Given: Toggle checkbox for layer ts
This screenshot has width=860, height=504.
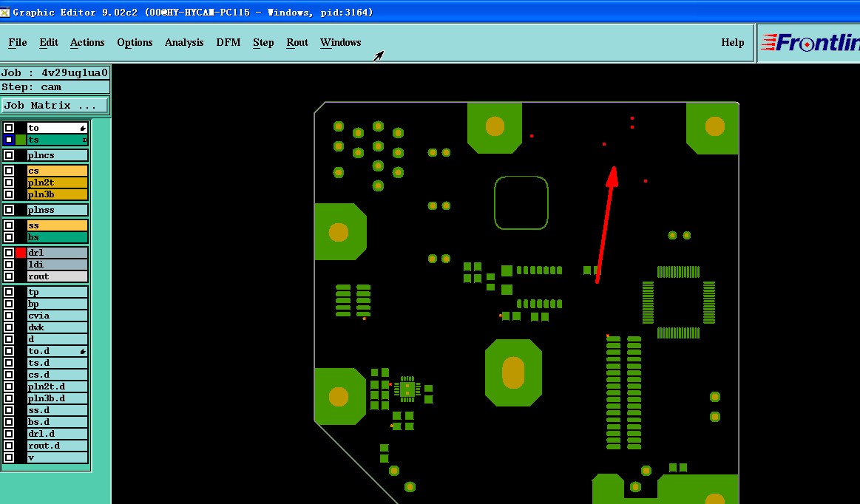Looking at the screenshot, I should (x=9, y=140).
